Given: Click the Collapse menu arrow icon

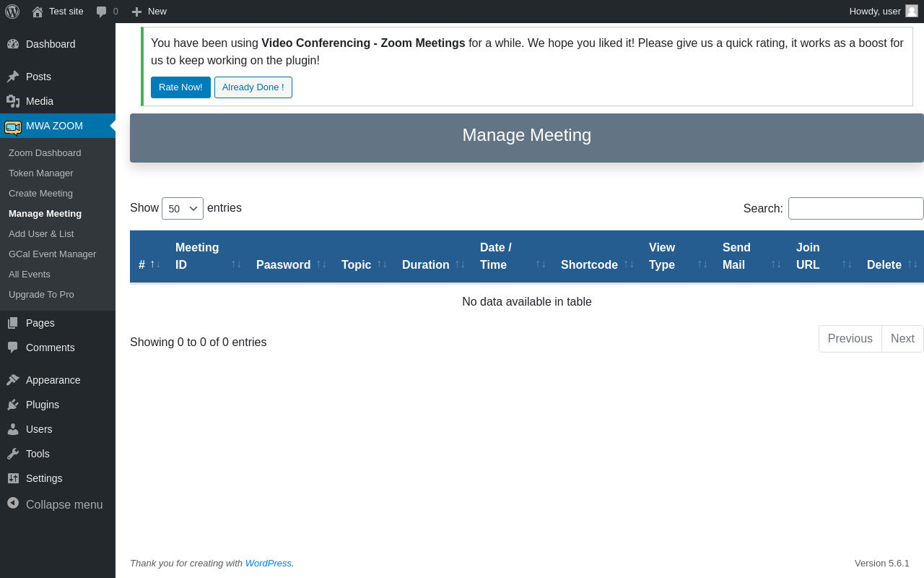Looking at the screenshot, I should point(13,503).
